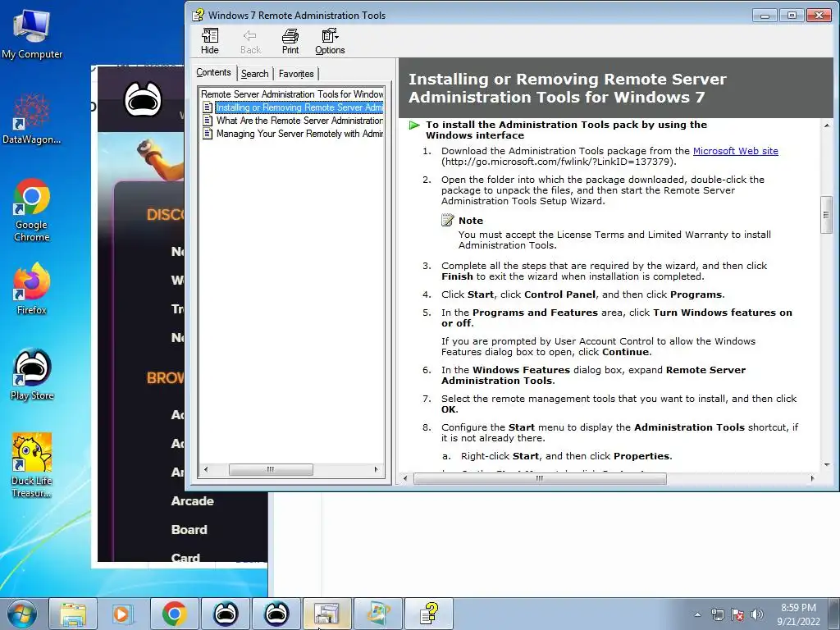Click topic pane scroll left arrow
840x630 pixels.
click(405, 478)
